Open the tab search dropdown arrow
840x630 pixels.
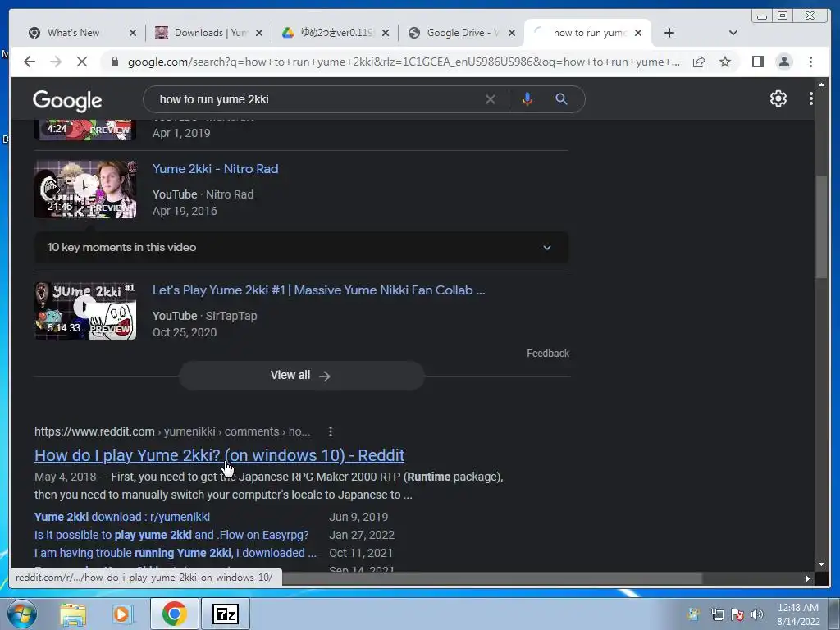coord(733,33)
